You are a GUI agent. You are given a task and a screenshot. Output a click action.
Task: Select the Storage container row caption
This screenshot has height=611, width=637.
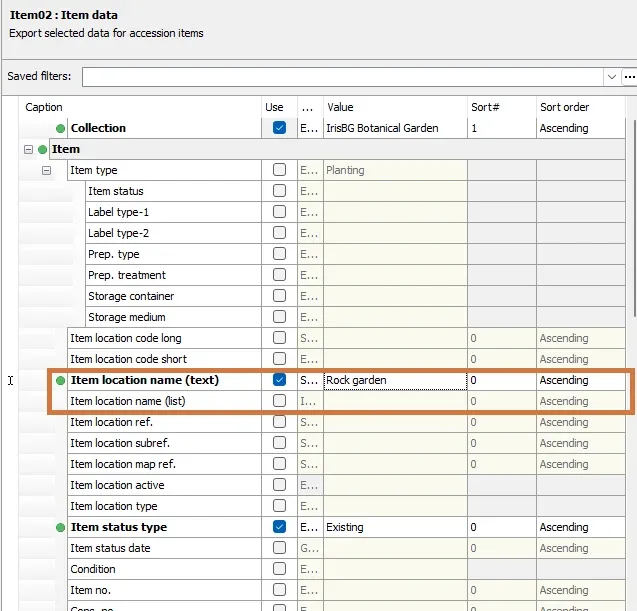(173, 296)
